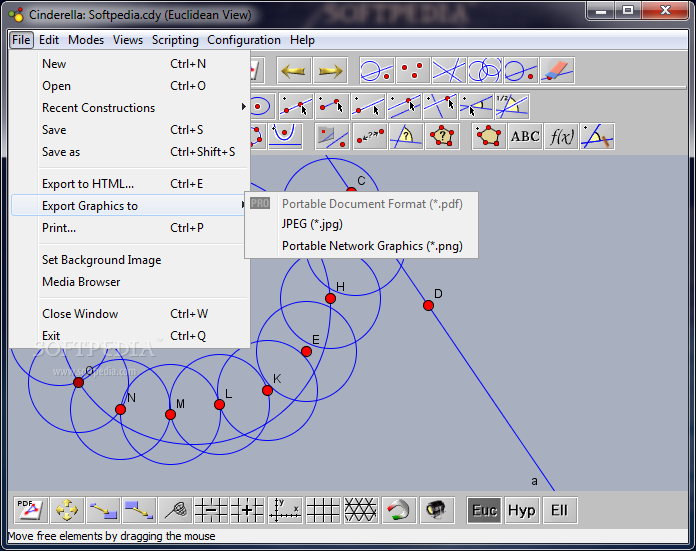Click red point D on line a
Viewport: 696px width, 551px height.
pos(428,305)
